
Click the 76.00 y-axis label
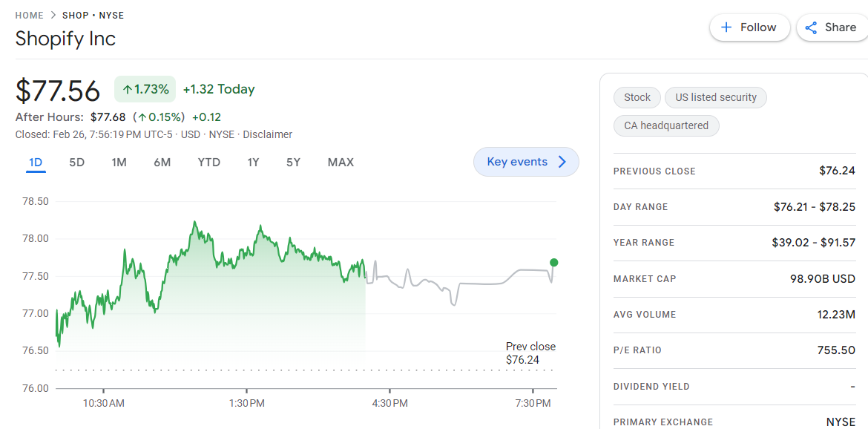(x=36, y=388)
